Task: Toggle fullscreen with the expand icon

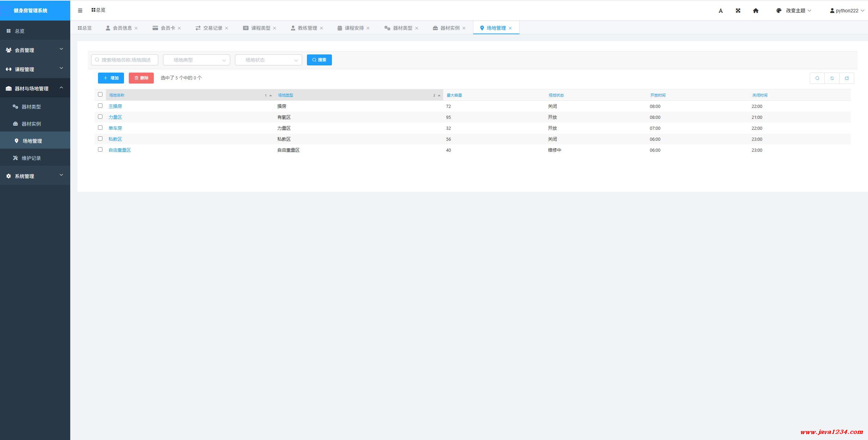Action: [x=738, y=11]
